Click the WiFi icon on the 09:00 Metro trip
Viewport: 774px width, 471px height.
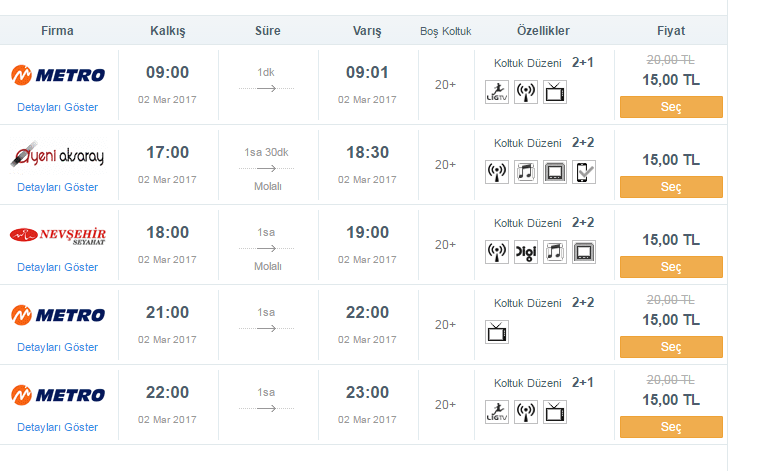pos(526,92)
